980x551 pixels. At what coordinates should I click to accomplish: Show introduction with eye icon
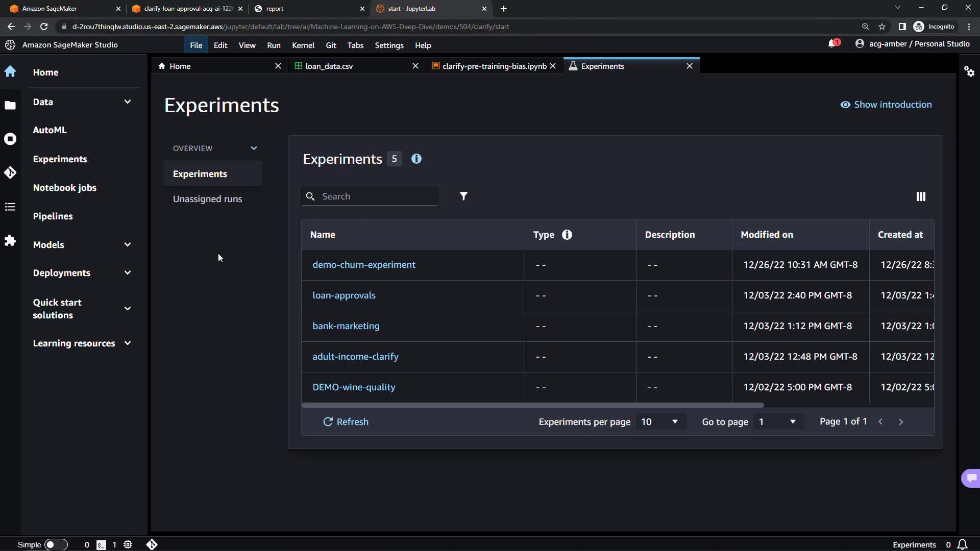click(x=886, y=105)
